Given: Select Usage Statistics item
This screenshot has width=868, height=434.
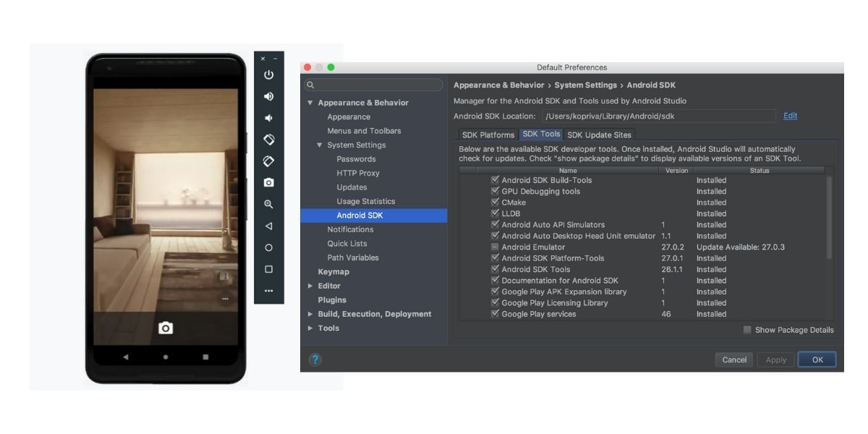Looking at the screenshot, I should coord(366,202).
